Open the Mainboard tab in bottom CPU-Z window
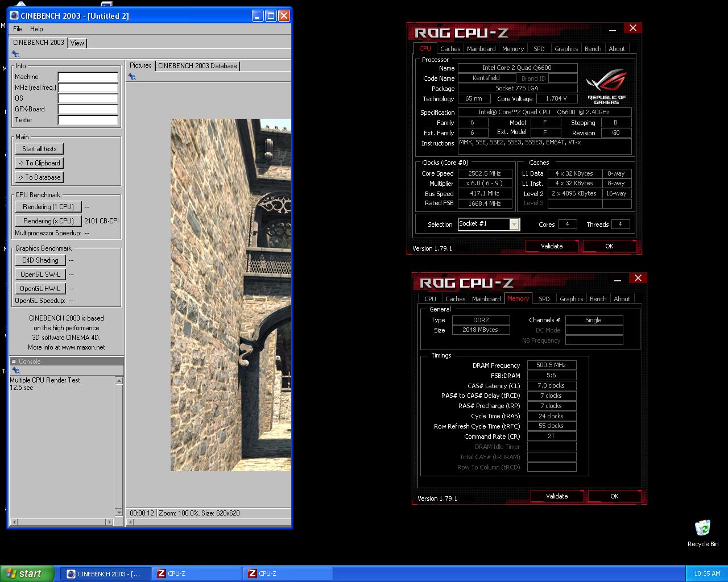This screenshot has width=728, height=582. pos(486,299)
